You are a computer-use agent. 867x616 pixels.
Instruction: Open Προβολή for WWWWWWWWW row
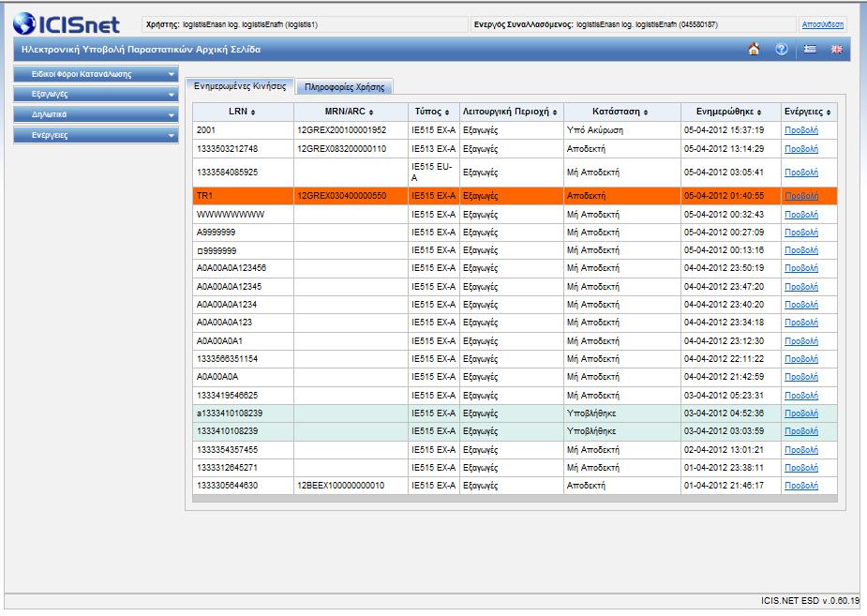(x=801, y=215)
